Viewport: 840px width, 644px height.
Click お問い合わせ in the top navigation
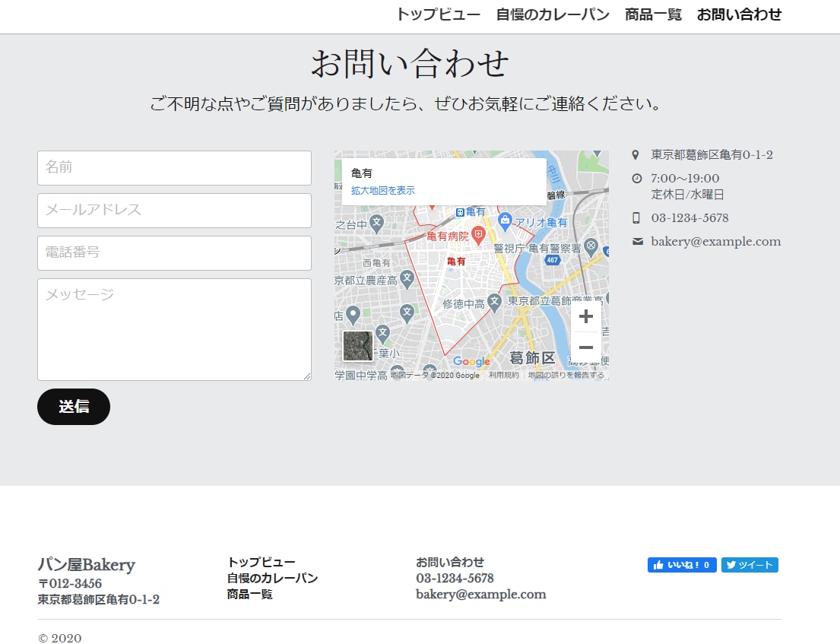pyautogui.click(x=739, y=14)
